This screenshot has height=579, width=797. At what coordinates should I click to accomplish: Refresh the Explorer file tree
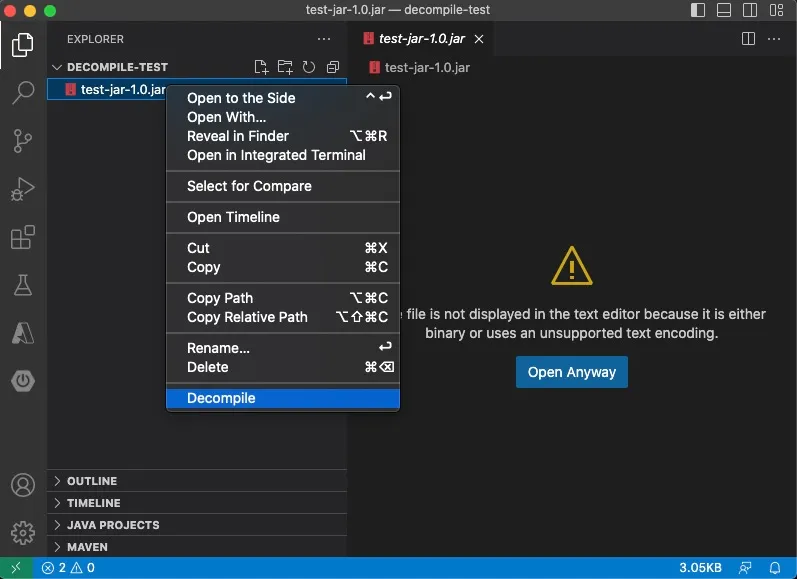coord(309,67)
